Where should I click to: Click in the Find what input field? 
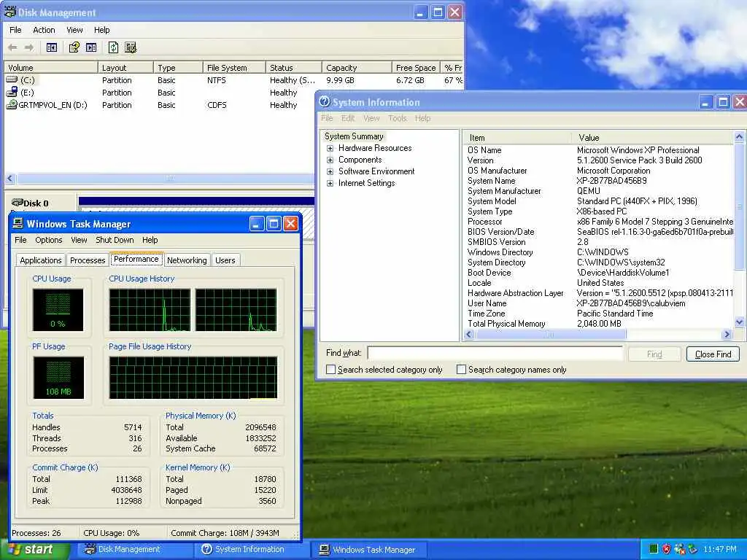click(x=495, y=354)
